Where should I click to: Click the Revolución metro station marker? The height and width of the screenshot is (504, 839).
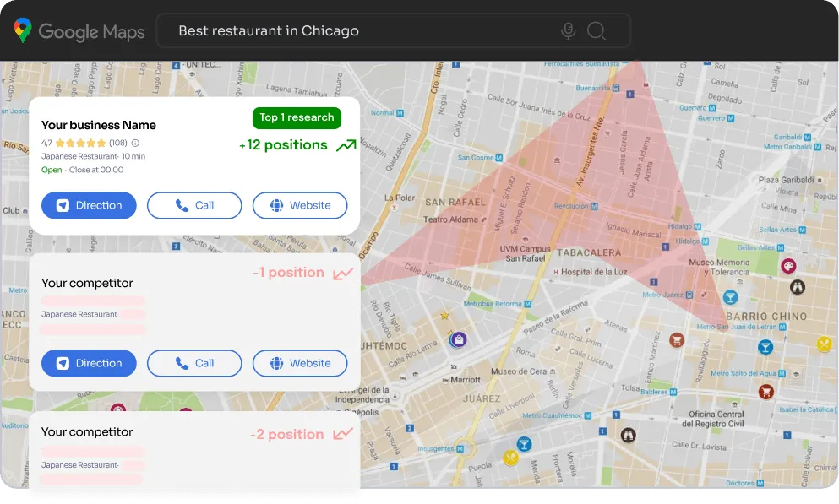(x=594, y=206)
